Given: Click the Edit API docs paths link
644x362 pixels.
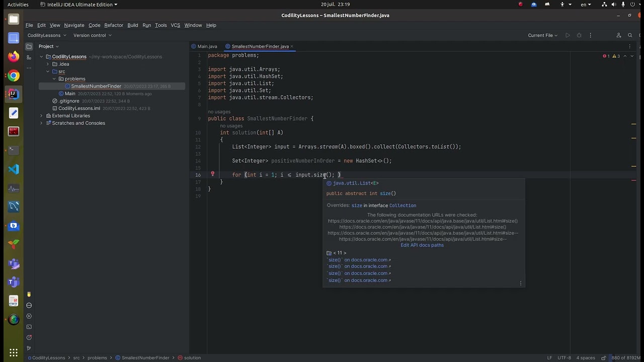Looking at the screenshot, I should (422, 245).
